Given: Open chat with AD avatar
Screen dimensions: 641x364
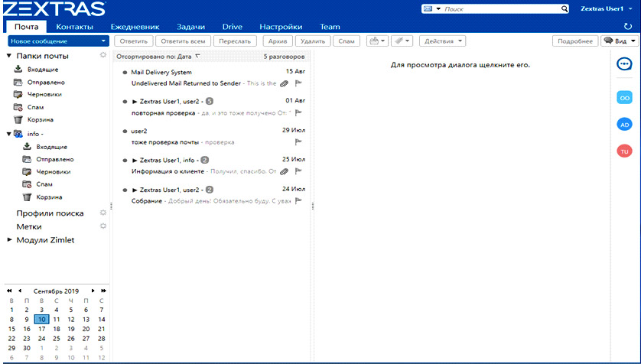Looking at the screenshot, I should [624, 125].
